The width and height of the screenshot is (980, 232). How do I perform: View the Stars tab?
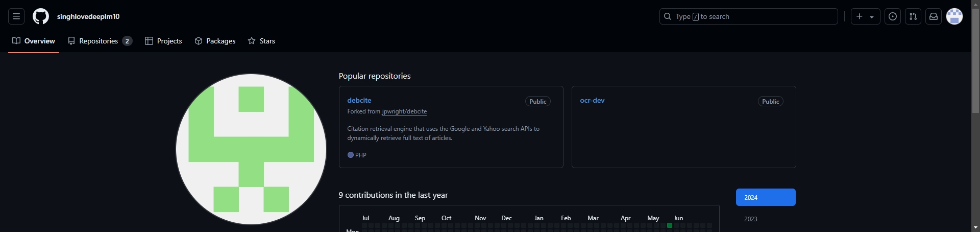click(x=261, y=41)
